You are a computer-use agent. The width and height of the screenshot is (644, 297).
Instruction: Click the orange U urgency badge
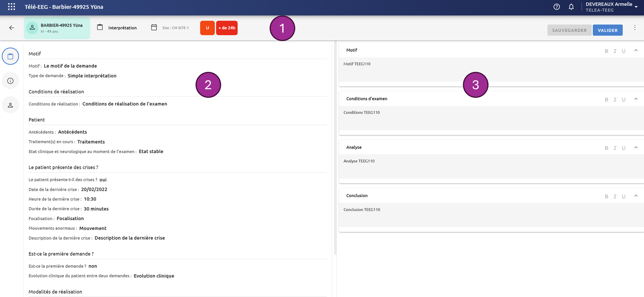point(207,28)
